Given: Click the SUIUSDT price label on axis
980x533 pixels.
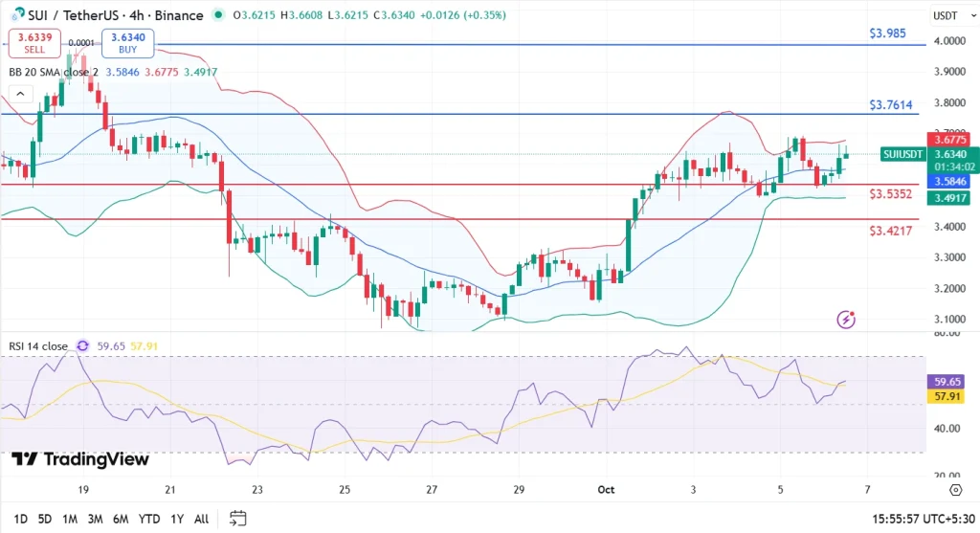Looking at the screenshot, I should click(902, 154).
